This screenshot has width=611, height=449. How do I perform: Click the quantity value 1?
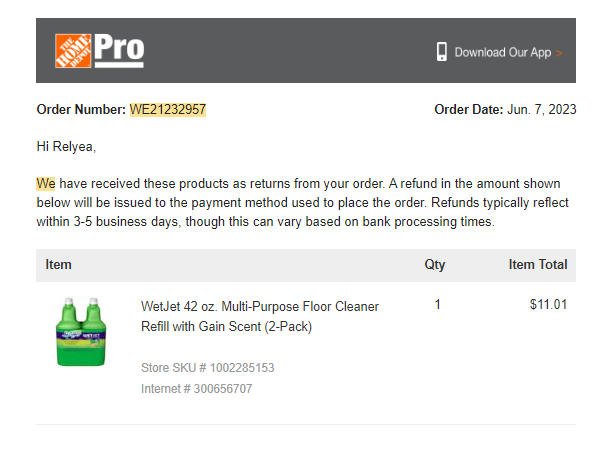[x=438, y=304]
